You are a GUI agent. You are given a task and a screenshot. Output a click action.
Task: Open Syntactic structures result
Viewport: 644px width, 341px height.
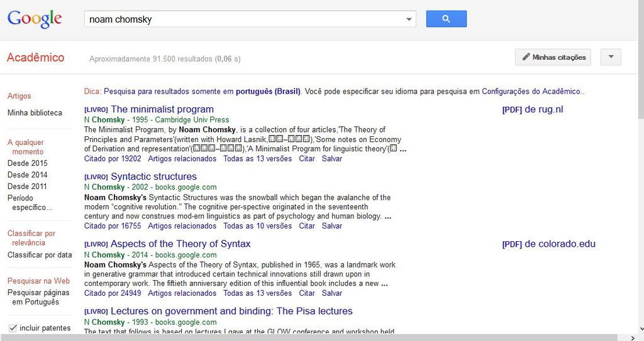[153, 176]
